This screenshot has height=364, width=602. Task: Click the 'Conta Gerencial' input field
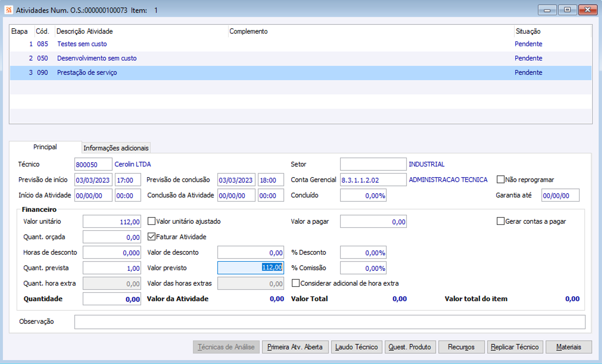pos(373,180)
